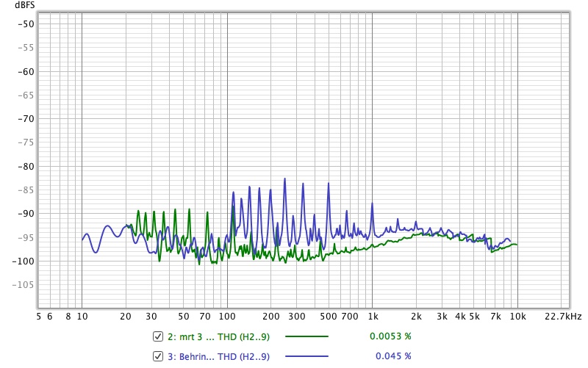
Task: Click the -105 level axis label
Action: (24, 285)
